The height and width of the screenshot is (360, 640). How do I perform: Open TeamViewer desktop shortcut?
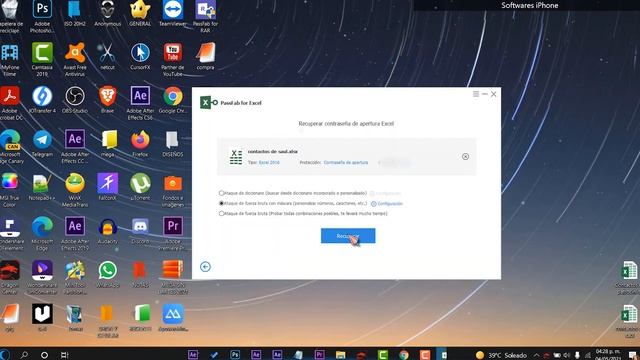point(173,13)
